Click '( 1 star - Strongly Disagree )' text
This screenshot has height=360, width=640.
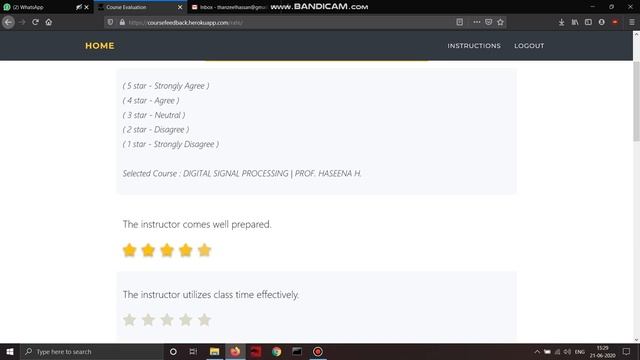(171, 144)
